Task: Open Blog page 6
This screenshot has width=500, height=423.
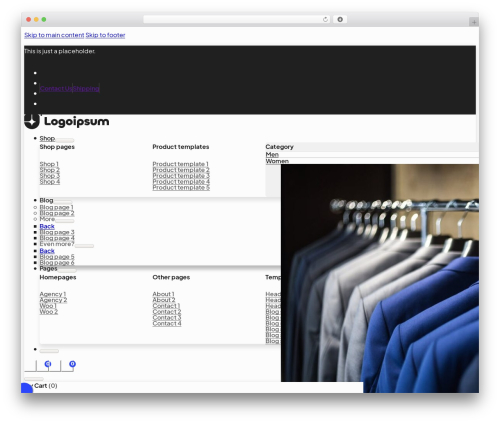Action: click(57, 263)
